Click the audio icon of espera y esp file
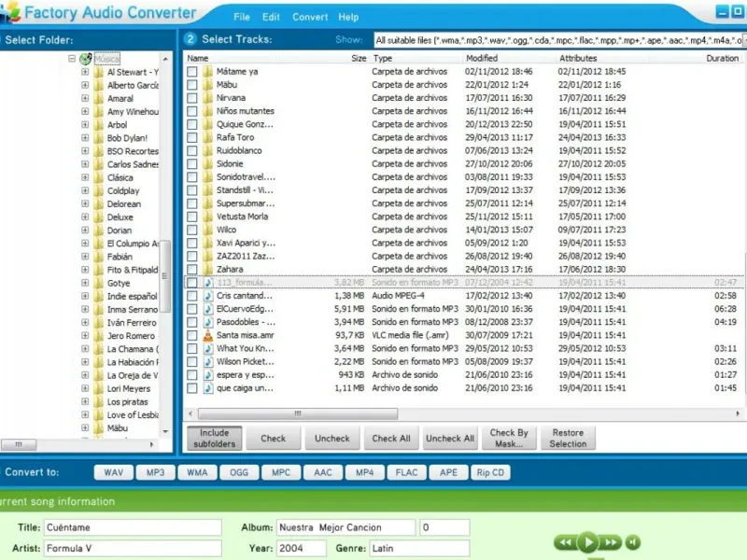The image size is (747, 560). click(x=208, y=375)
